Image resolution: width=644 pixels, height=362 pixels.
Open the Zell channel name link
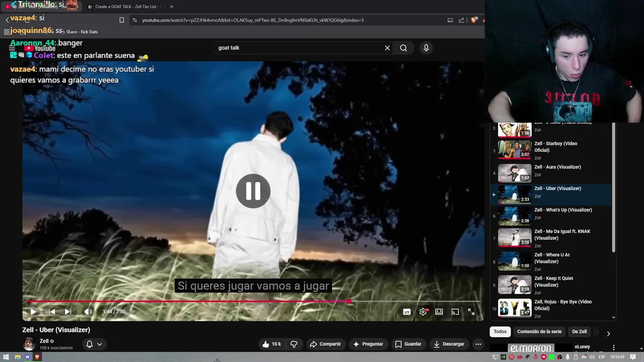44,341
